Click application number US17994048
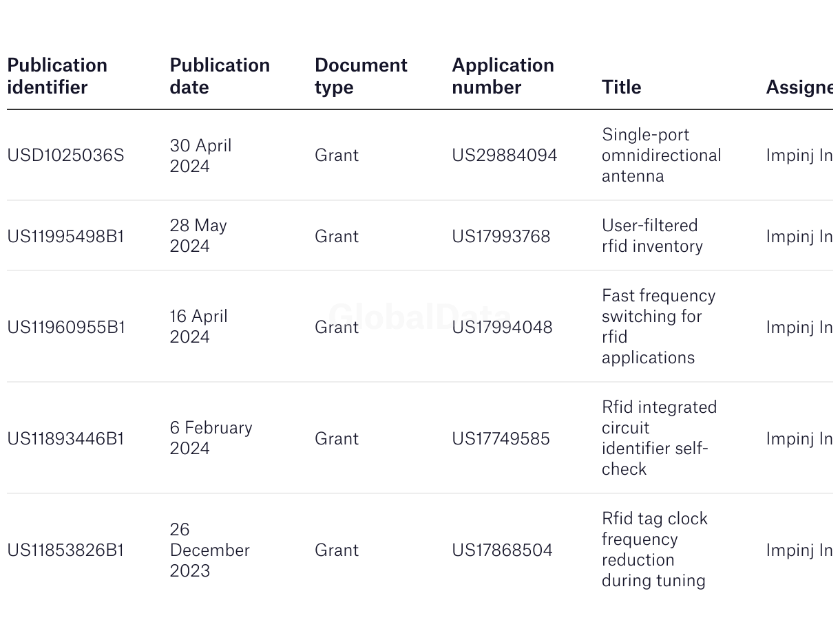840x633 pixels. click(502, 327)
